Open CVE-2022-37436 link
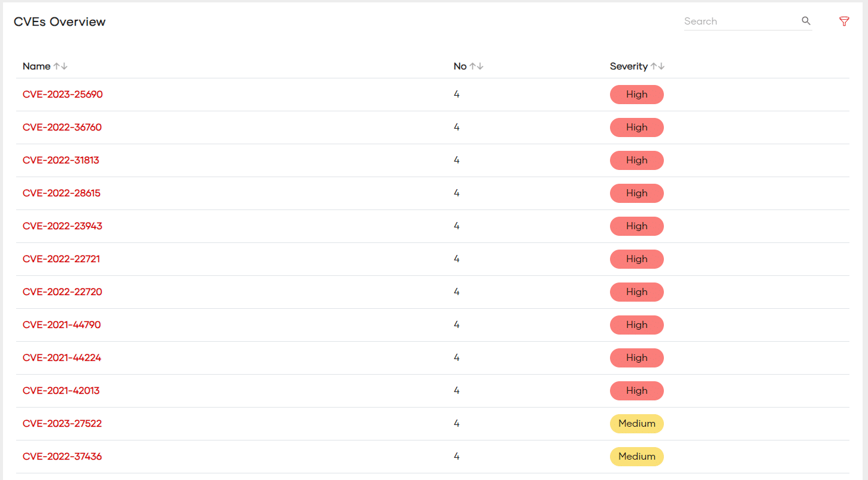The width and height of the screenshot is (868, 480). (62, 457)
